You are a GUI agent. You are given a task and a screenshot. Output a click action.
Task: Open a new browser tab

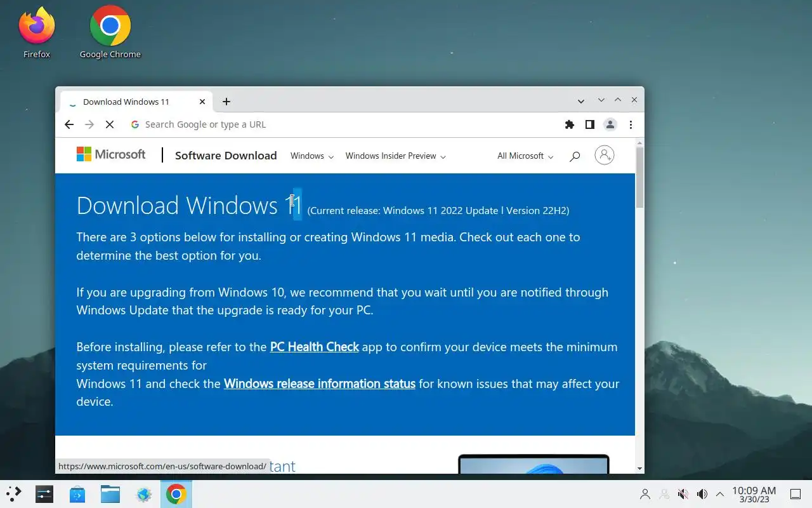[226, 102]
